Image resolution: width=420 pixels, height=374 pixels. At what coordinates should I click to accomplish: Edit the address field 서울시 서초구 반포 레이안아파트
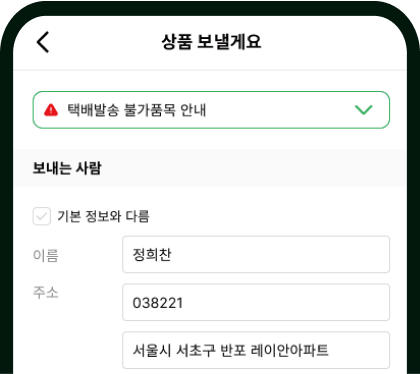point(256,350)
